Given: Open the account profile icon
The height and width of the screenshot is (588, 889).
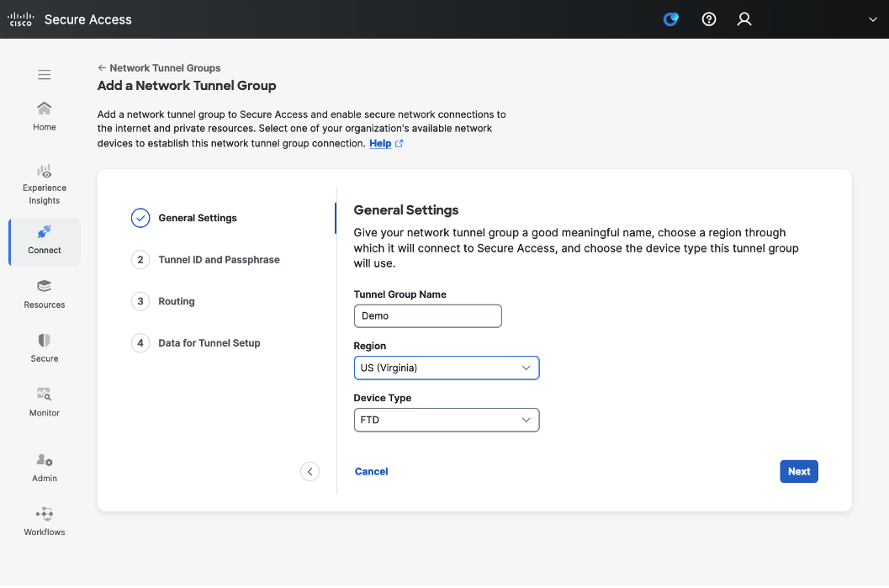Looking at the screenshot, I should pyautogui.click(x=743, y=19).
